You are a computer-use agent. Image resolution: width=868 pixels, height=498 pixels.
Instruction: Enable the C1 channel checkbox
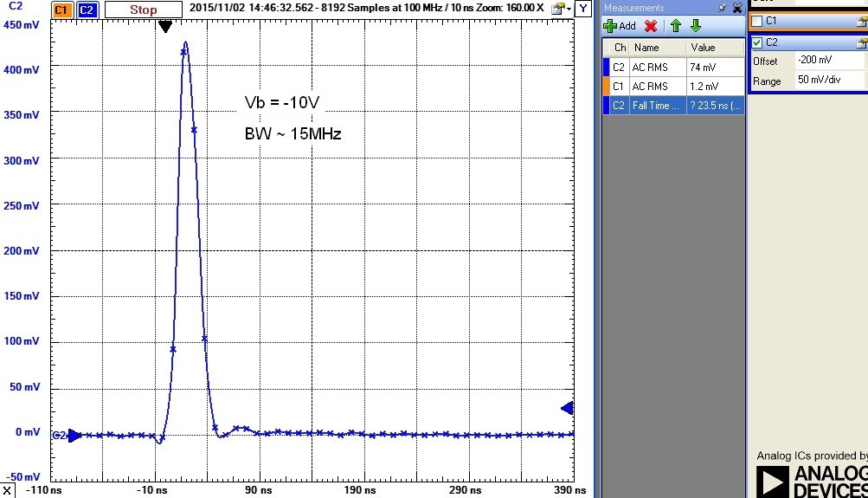[x=758, y=20]
